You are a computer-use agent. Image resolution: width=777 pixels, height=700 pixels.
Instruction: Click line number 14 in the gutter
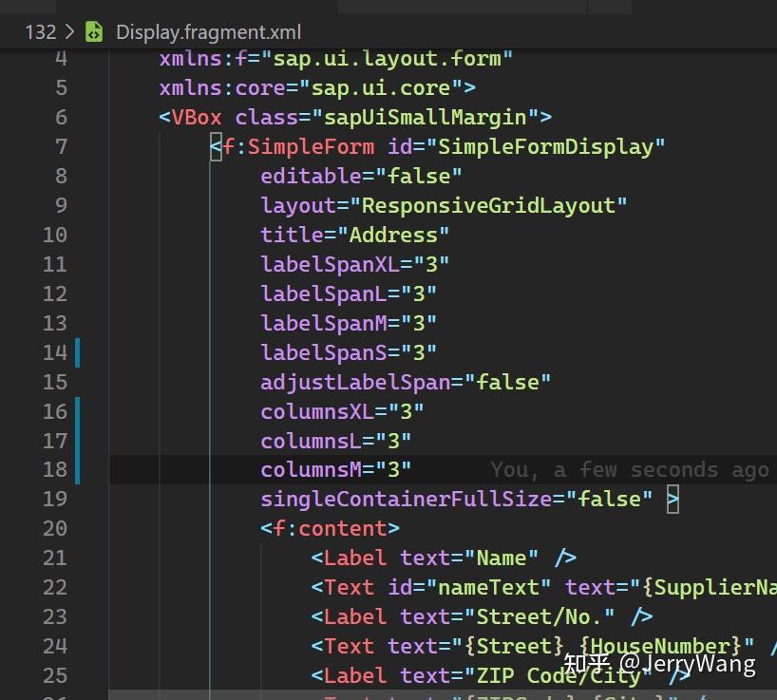coord(54,352)
